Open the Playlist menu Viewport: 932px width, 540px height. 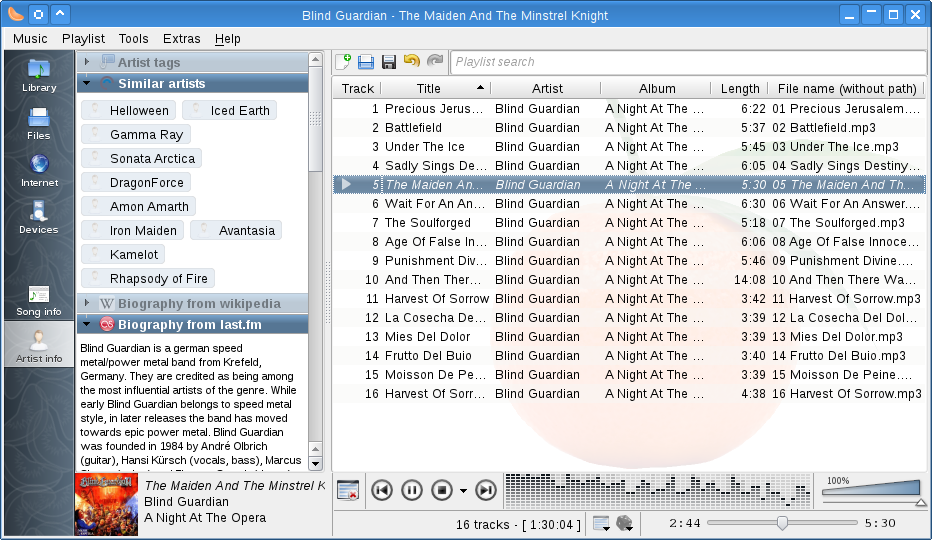pyautogui.click(x=83, y=39)
